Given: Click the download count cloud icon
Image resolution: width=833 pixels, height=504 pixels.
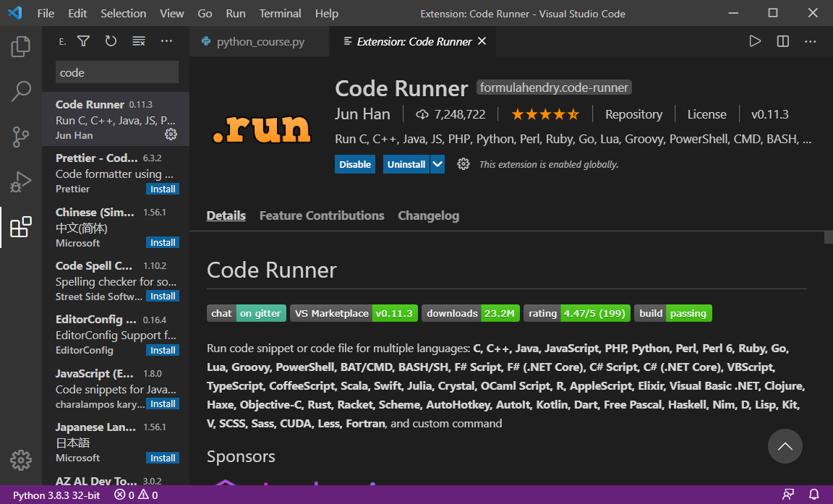Looking at the screenshot, I should pos(422,115).
